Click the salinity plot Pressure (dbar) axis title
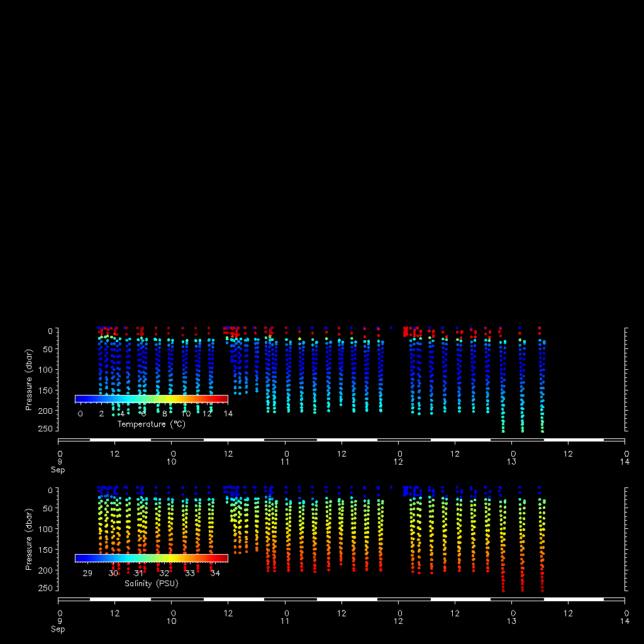The width and height of the screenshot is (644, 644). point(28,539)
